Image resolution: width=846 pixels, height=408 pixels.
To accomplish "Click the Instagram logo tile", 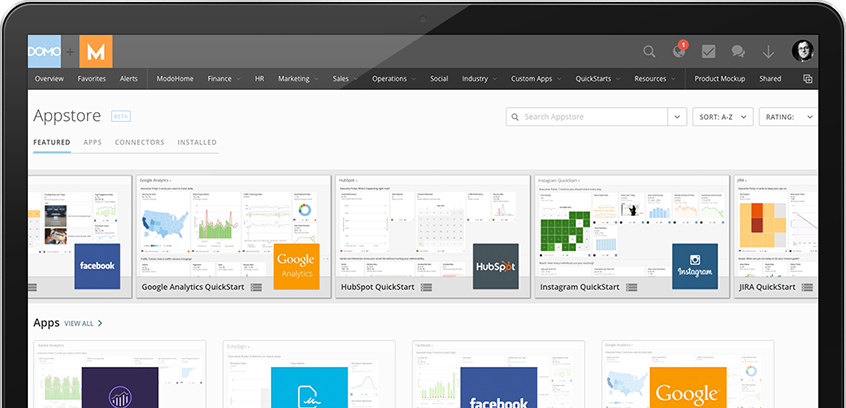I will coord(695,266).
